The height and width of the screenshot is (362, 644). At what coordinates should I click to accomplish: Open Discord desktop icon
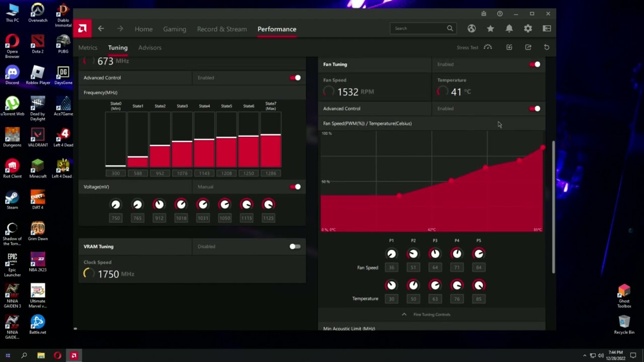(12, 75)
